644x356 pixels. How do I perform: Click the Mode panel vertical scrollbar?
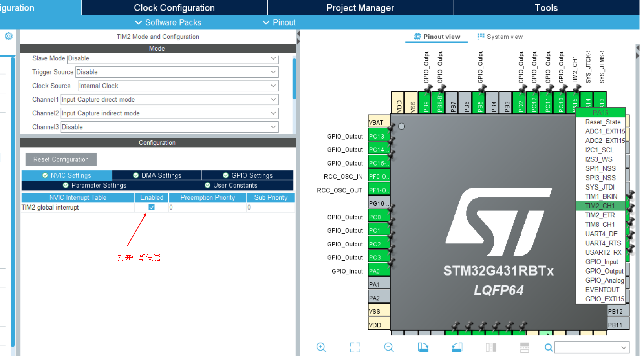294,79
